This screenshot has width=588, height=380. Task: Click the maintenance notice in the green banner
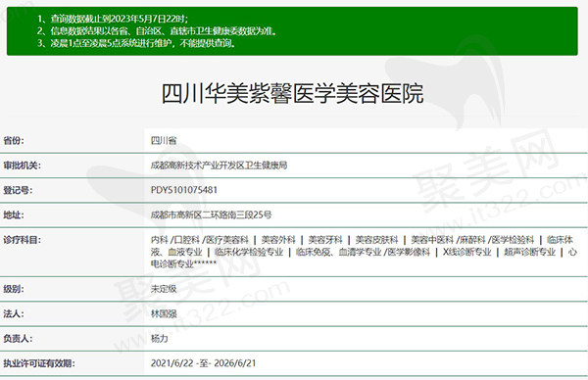[x=136, y=43]
